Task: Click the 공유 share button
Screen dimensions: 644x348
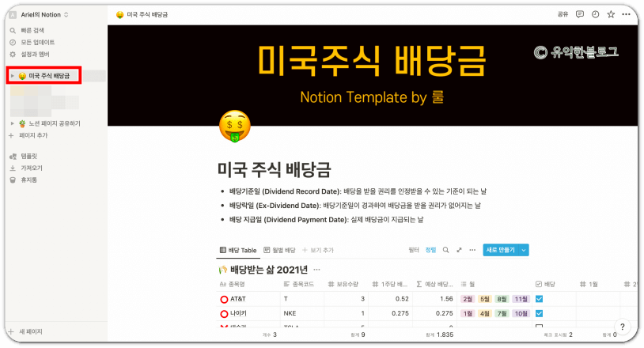Action: click(563, 14)
